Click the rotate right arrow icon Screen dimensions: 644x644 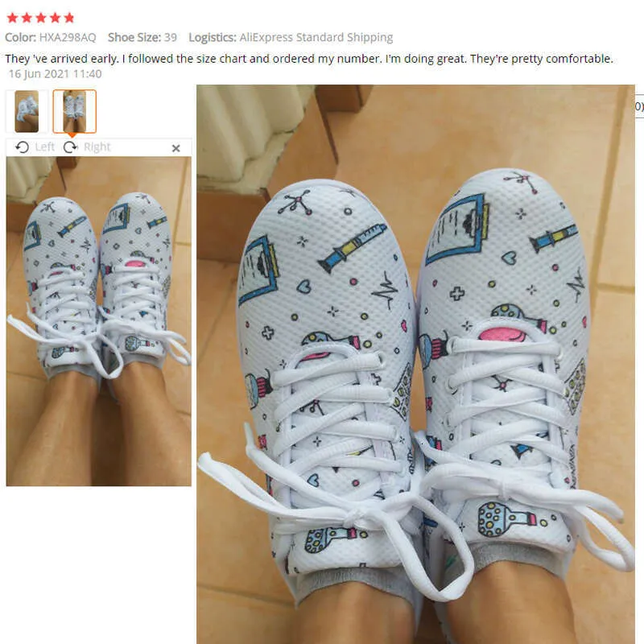click(x=71, y=147)
